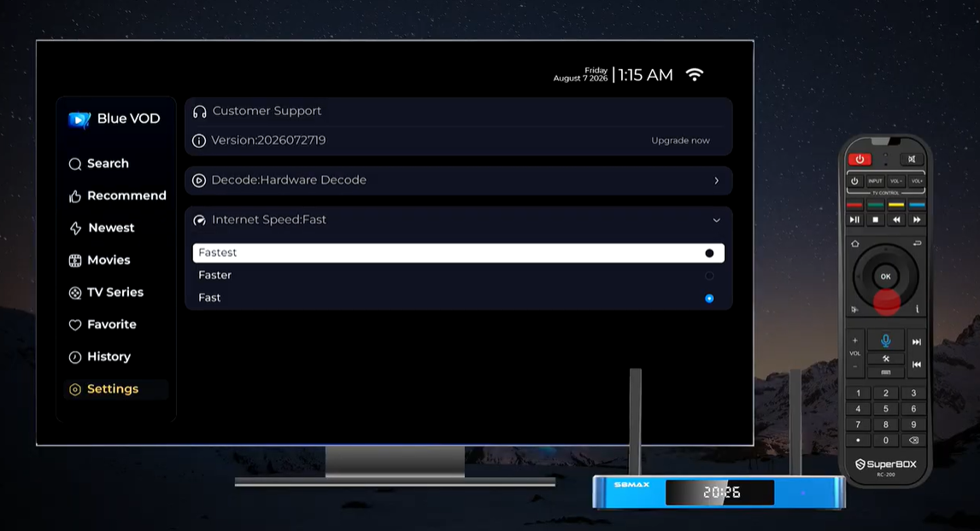This screenshot has width=980, height=531.
Task: Collapse the Internet Speed dropdown arrow
Action: [716, 220]
